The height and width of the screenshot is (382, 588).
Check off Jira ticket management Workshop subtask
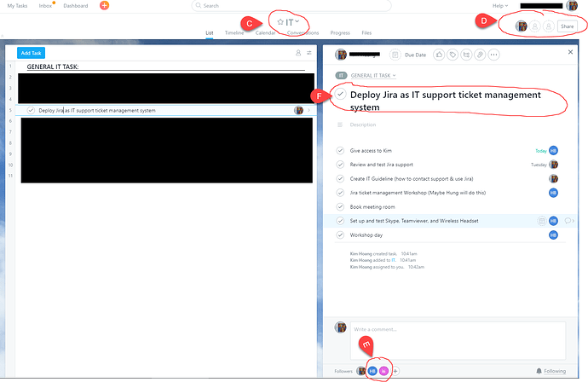[x=340, y=193]
